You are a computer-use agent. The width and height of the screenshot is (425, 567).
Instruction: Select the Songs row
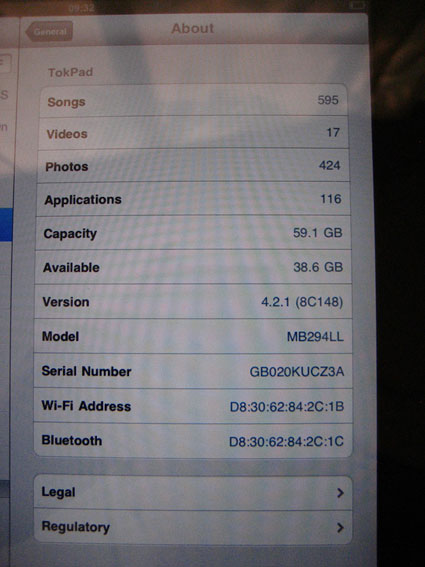click(x=194, y=101)
